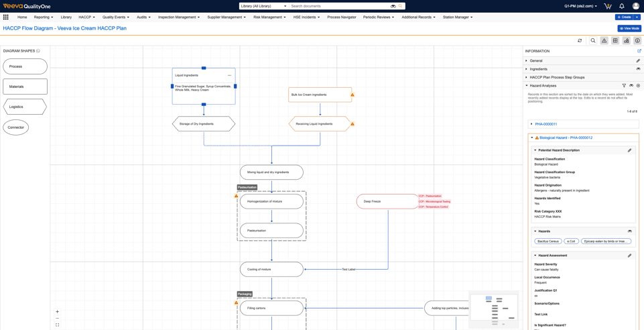644x330 pixels.
Task: Open the Library (All Library) dropdown
Action: coord(263,6)
